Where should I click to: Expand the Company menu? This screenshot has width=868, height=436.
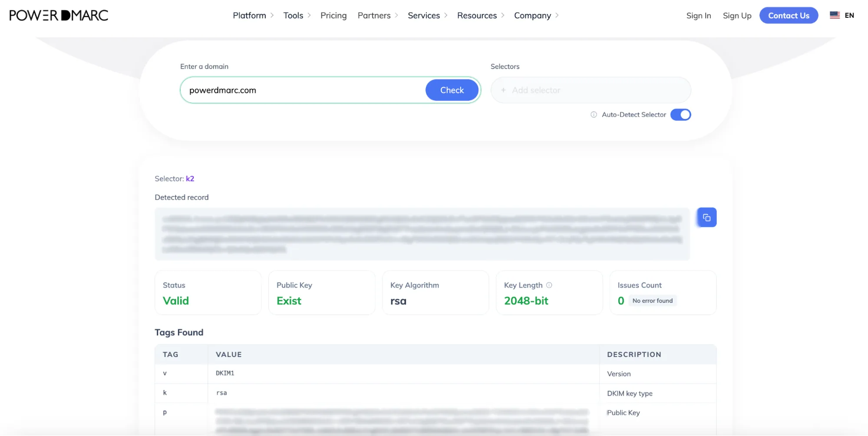[536, 15]
